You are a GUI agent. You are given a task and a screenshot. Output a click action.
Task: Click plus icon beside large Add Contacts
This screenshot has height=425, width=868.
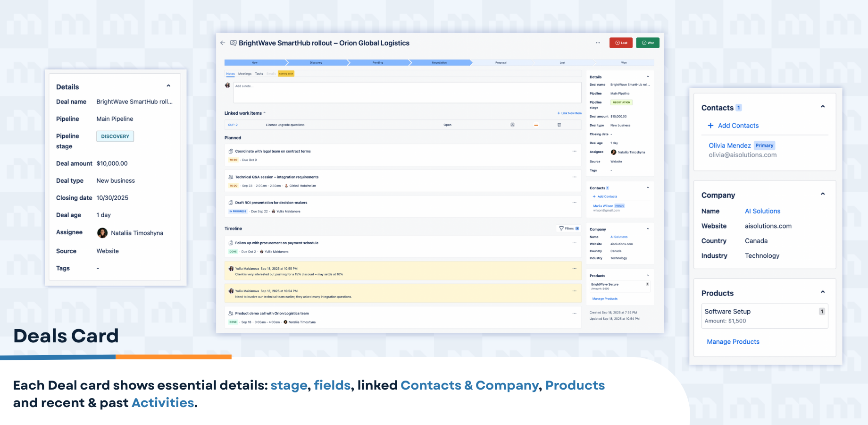tap(710, 126)
